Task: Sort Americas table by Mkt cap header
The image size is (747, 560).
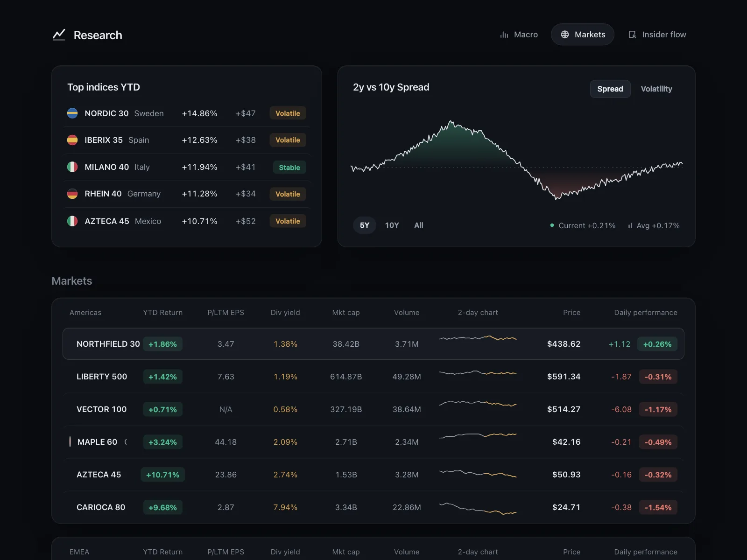Action: [346, 313]
